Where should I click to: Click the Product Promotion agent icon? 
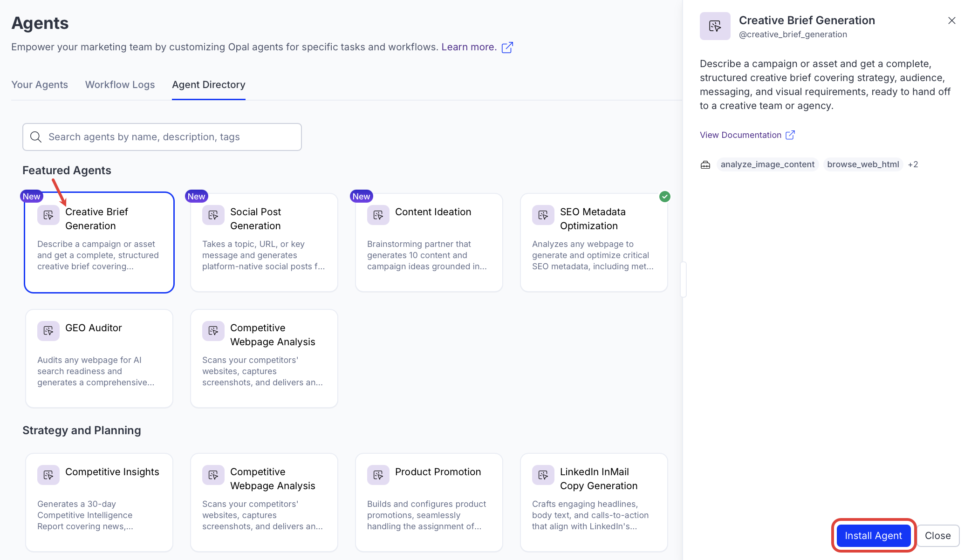coord(378,475)
